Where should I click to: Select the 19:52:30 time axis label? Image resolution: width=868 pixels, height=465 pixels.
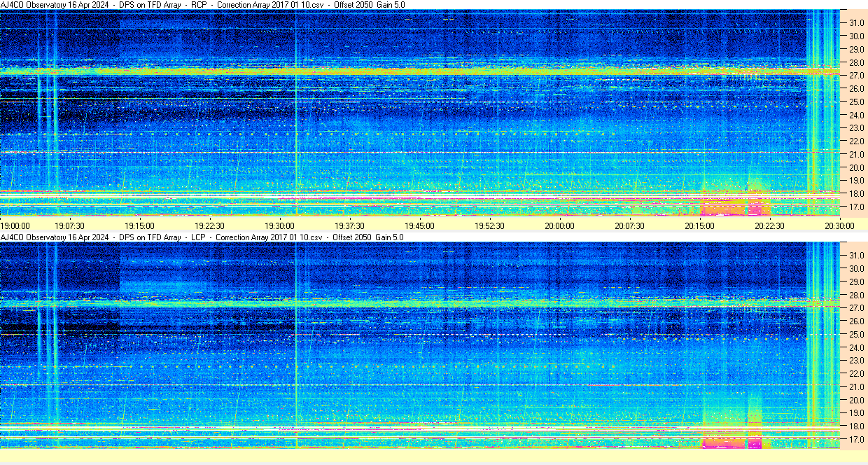[490, 225]
